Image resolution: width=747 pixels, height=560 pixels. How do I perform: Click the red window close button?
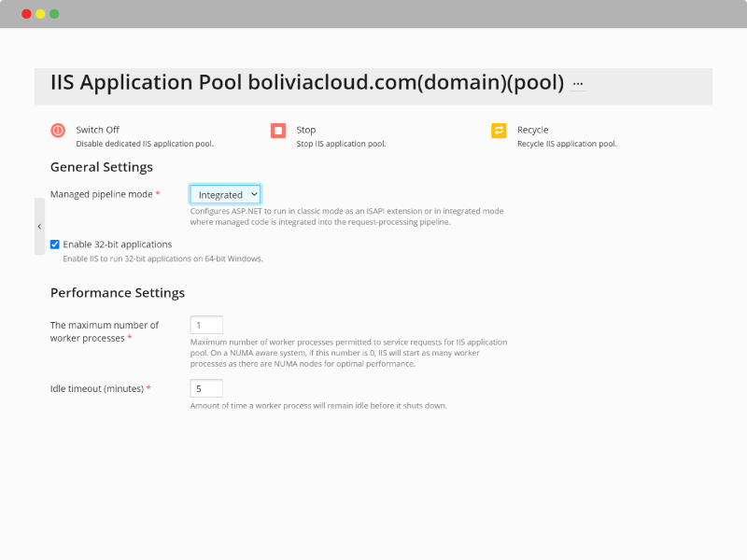click(x=27, y=14)
